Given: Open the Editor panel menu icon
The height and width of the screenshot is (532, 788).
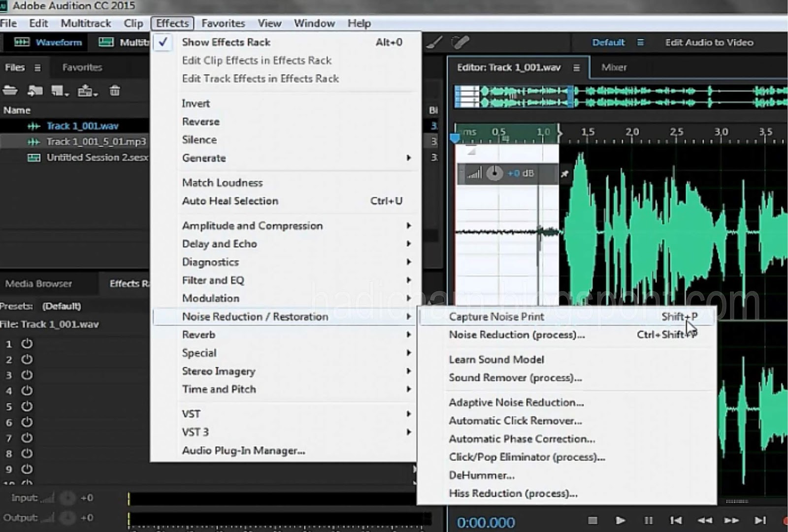Looking at the screenshot, I should [x=576, y=68].
